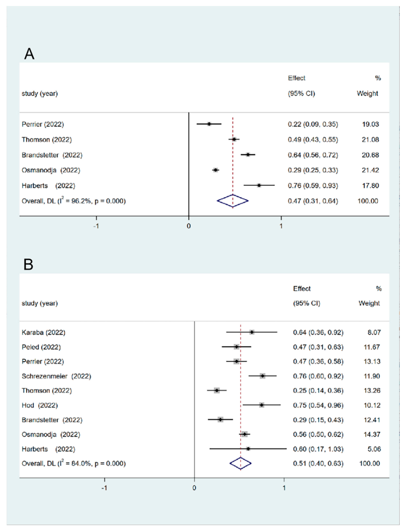This screenshot has height=532, width=407.
Task: Click the Karaba (2022) study name
Action: [x=44, y=332]
